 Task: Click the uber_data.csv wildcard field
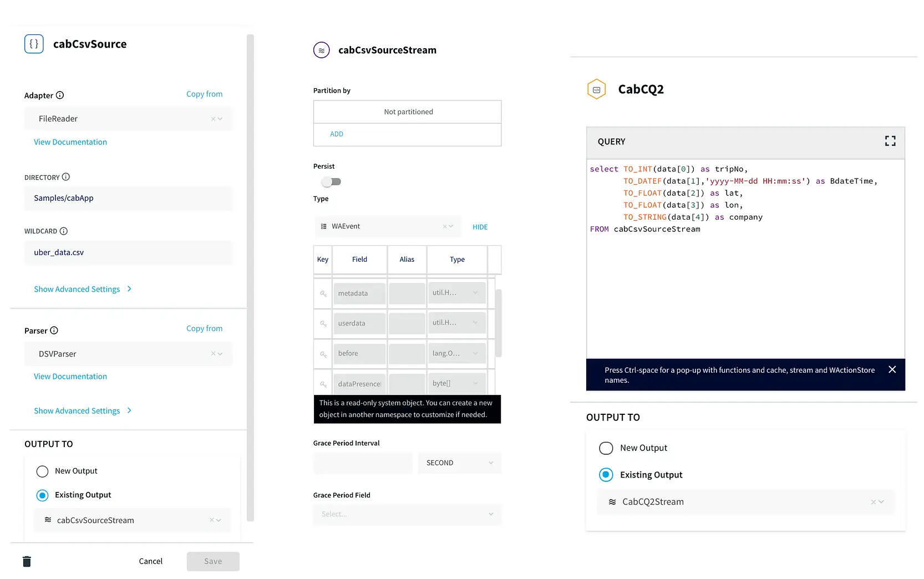point(128,252)
